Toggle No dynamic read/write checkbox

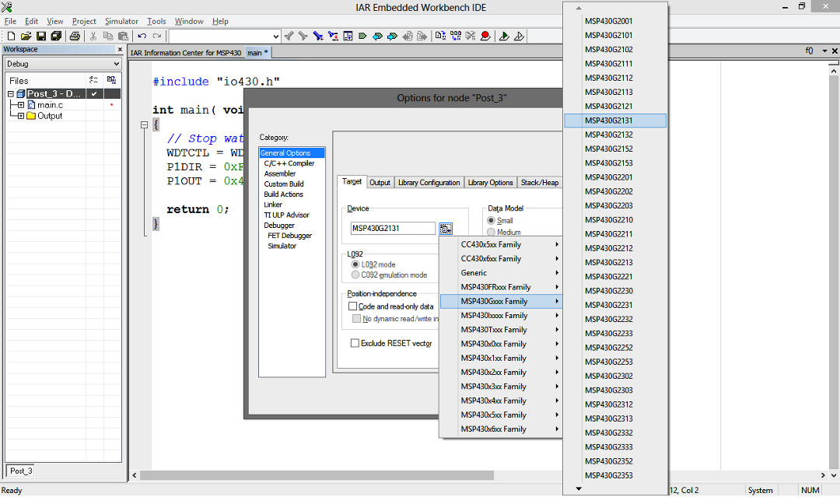pyautogui.click(x=356, y=319)
